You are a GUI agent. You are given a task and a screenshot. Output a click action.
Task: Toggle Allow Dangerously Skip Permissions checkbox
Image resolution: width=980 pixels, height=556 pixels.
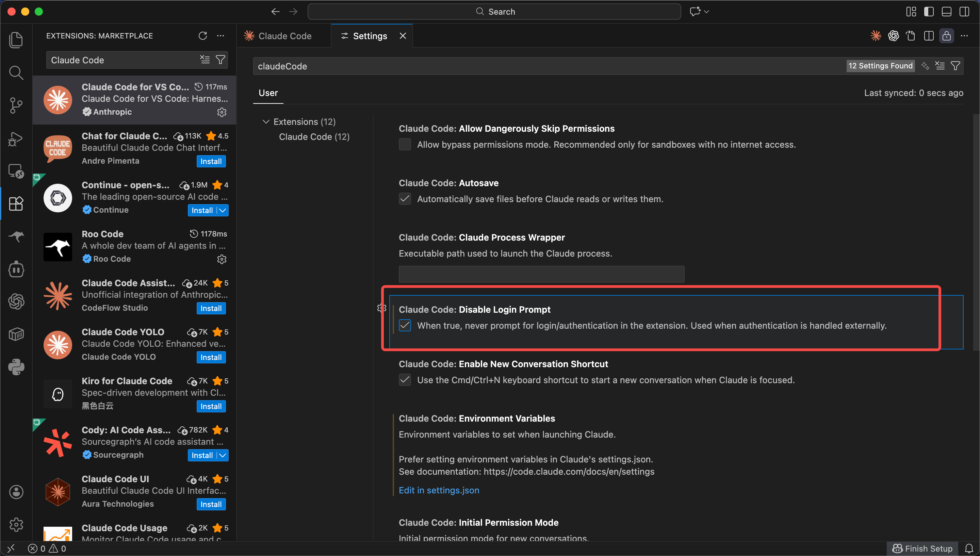[x=405, y=144]
